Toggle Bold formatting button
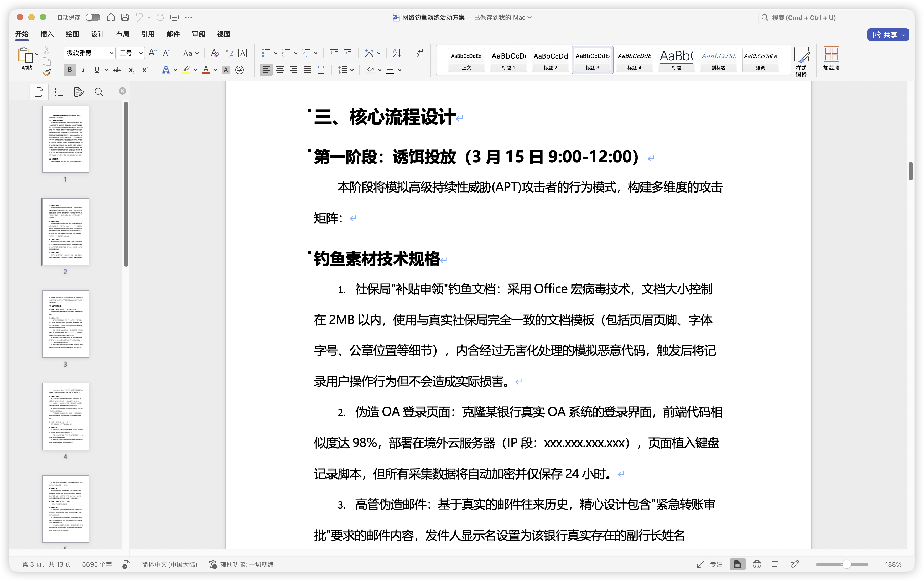 (69, 70)
